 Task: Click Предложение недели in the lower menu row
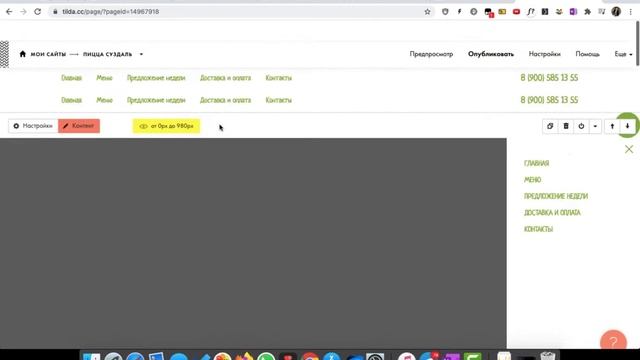pos(156,100)
